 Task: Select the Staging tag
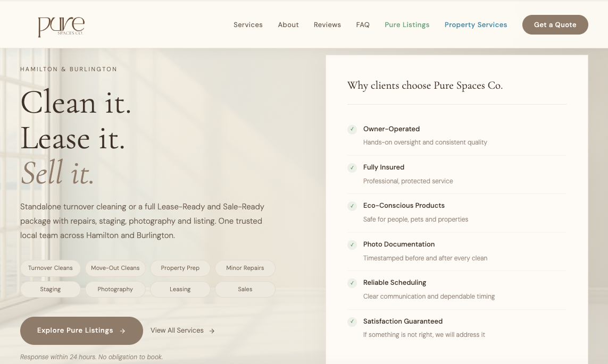[51, 289]
